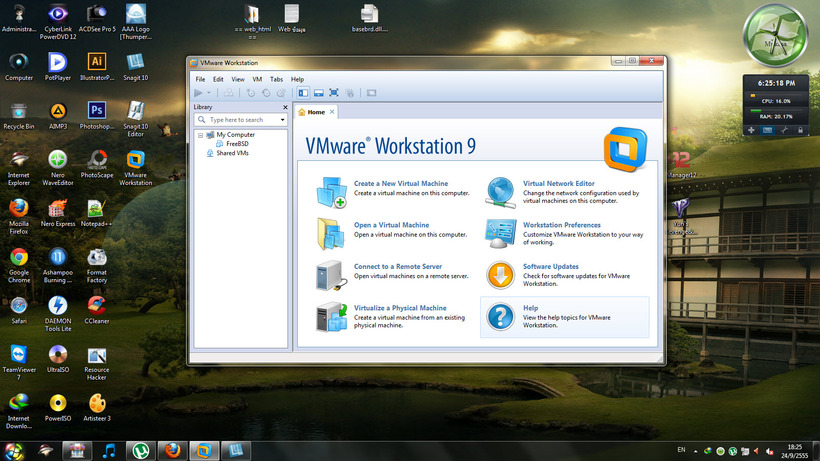Select the FreeBSD virtual machine
This screenshot has width=820, height=461.
(x=232, y=144)
